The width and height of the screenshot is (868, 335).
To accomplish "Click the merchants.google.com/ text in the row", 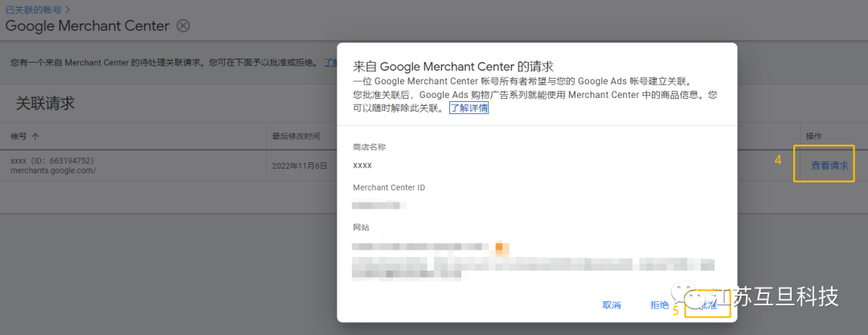I will coord(53,170).
